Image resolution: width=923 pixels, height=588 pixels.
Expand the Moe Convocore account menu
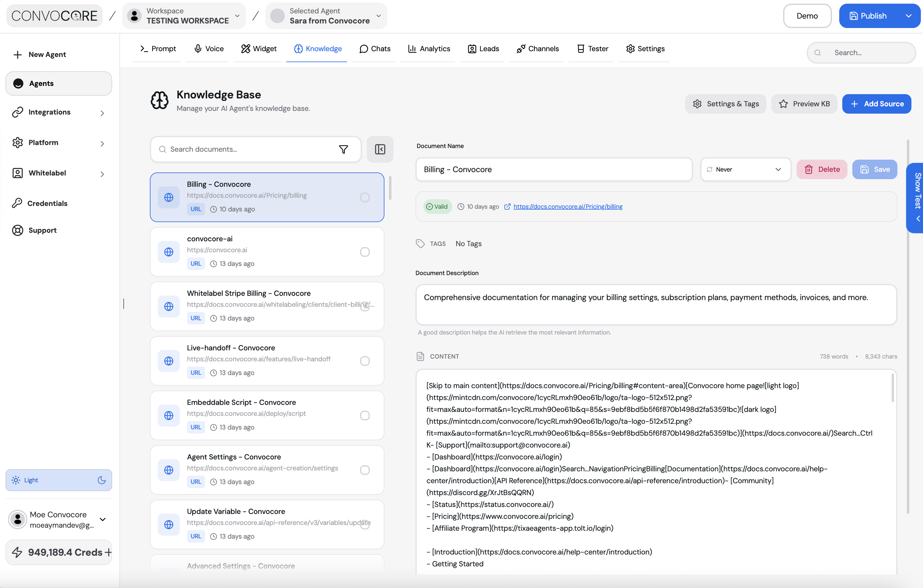[102, 519]
